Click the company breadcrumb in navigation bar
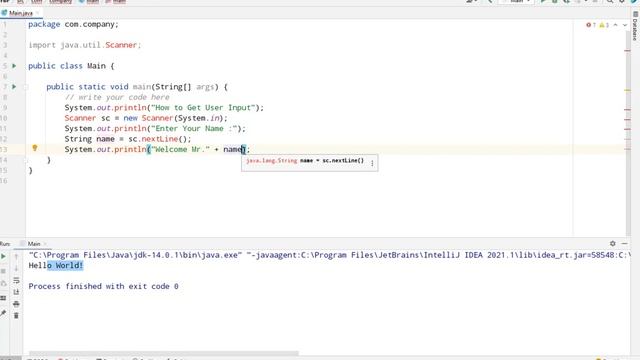Screen dimensions: 640x360 [60, 2]
